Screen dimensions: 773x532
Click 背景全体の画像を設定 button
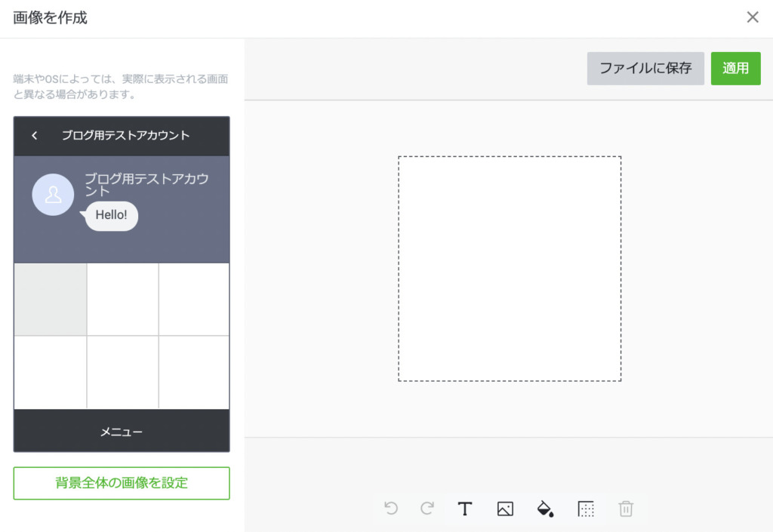tap(122, 483)
